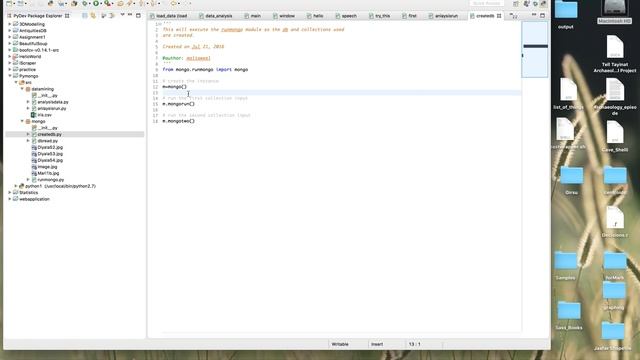The width and height of the screenshot is (640, 360).
Task: Select Macintosh HD desktop icon
Action: pyautogui.click(x=614, y=12)
